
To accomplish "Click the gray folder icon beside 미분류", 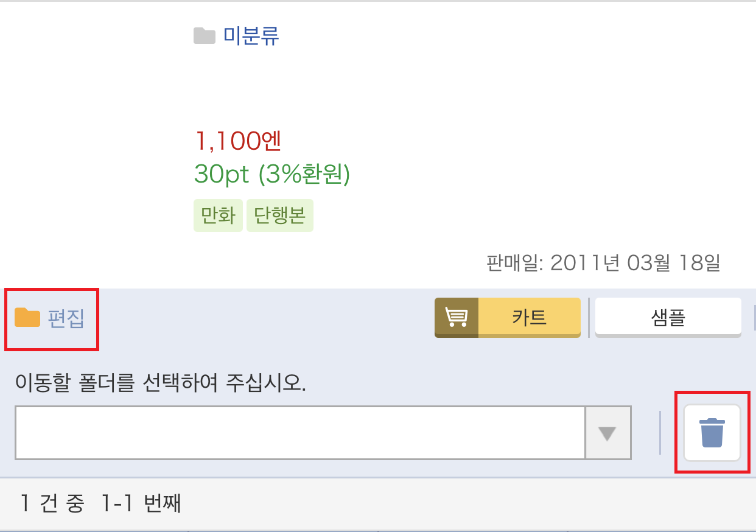I will (205, 37).
